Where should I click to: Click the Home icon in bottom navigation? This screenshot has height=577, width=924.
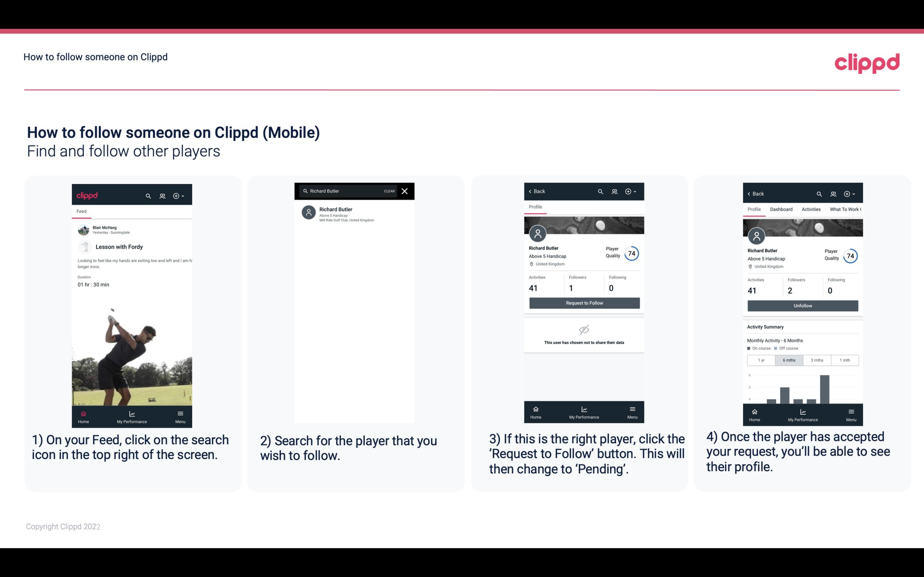(x=84, y=413)
